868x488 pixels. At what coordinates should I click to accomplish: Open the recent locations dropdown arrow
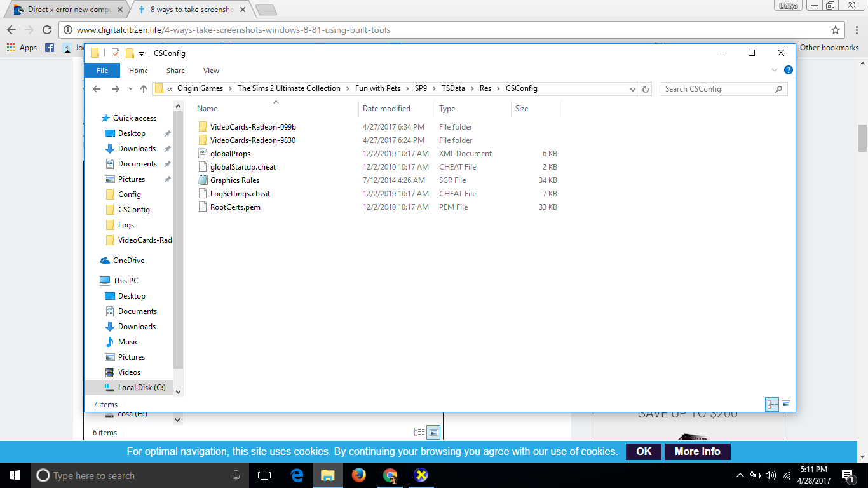[130, 89]
